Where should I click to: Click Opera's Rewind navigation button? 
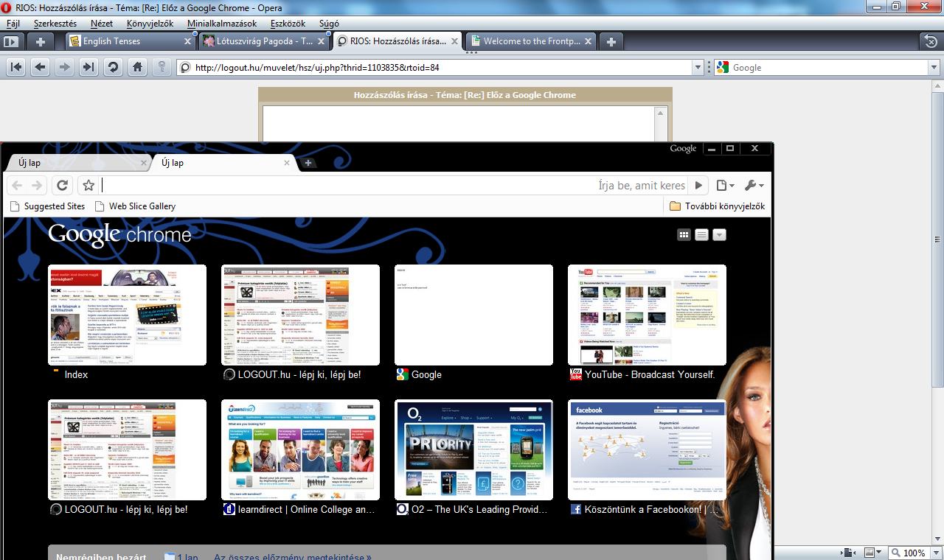click(16, 67)
